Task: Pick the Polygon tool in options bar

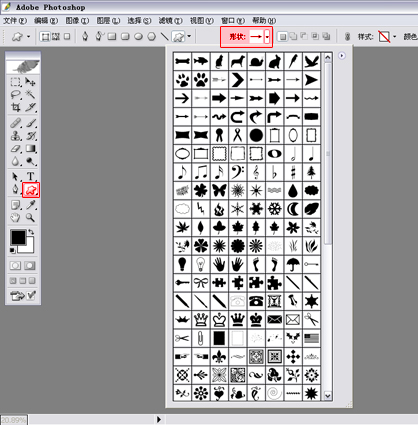Action: pyautogui.click(x=152, y=36)
